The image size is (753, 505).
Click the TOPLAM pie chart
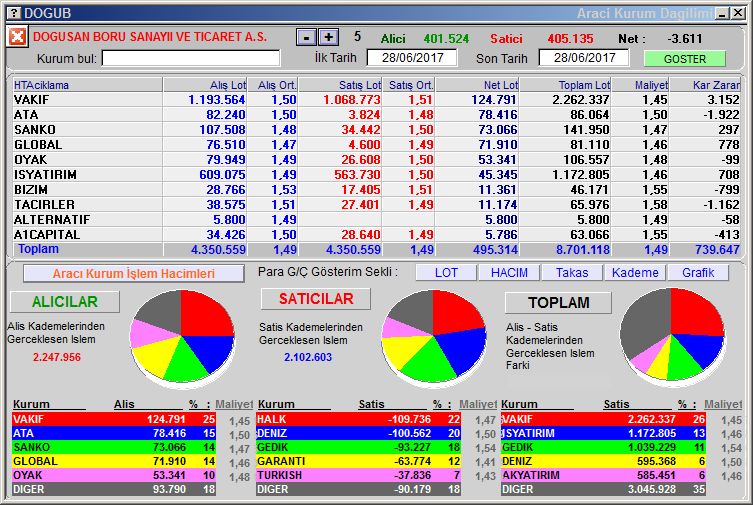672,336
